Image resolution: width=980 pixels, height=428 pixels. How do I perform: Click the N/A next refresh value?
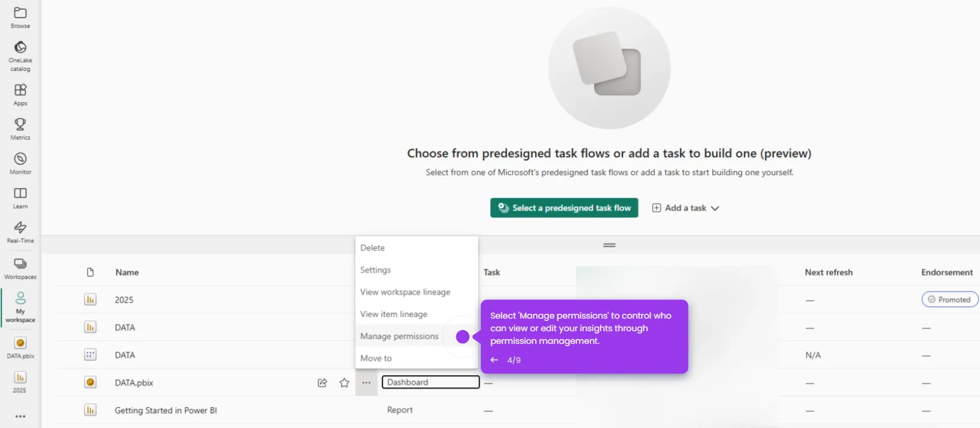pyautogui.click(x=813, y=355)
